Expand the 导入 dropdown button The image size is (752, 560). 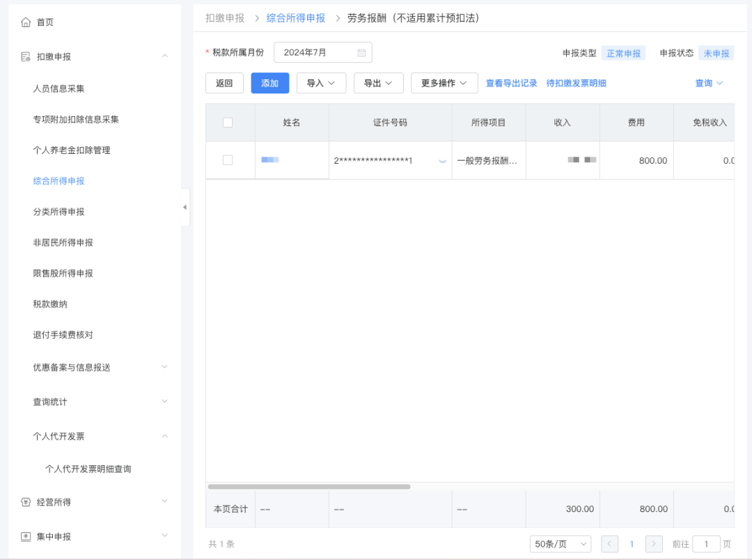[321, 83]
